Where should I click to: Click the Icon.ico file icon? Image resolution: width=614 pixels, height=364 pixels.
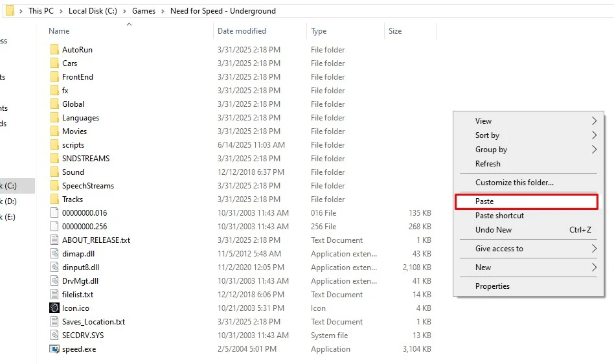[x=54, y=308]
